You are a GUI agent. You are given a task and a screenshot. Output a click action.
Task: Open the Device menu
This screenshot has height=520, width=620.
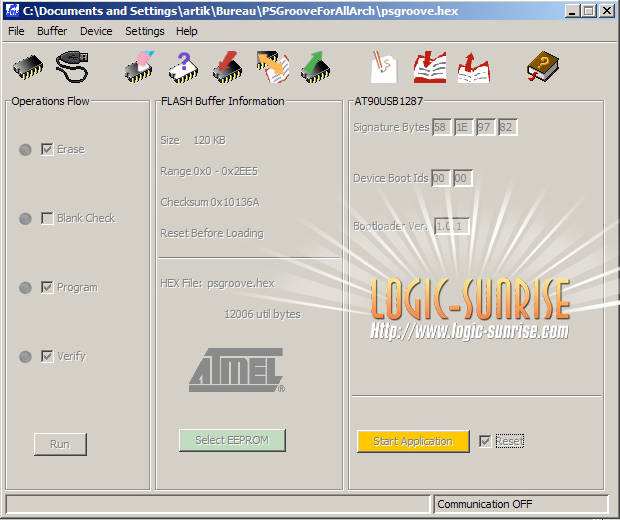tap(96, 31)
